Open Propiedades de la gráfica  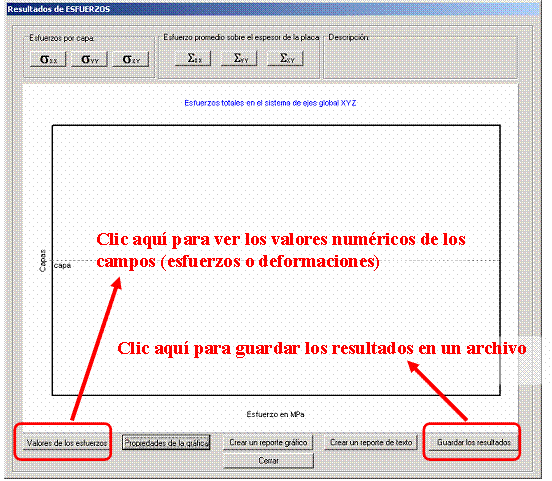[166, 443]
